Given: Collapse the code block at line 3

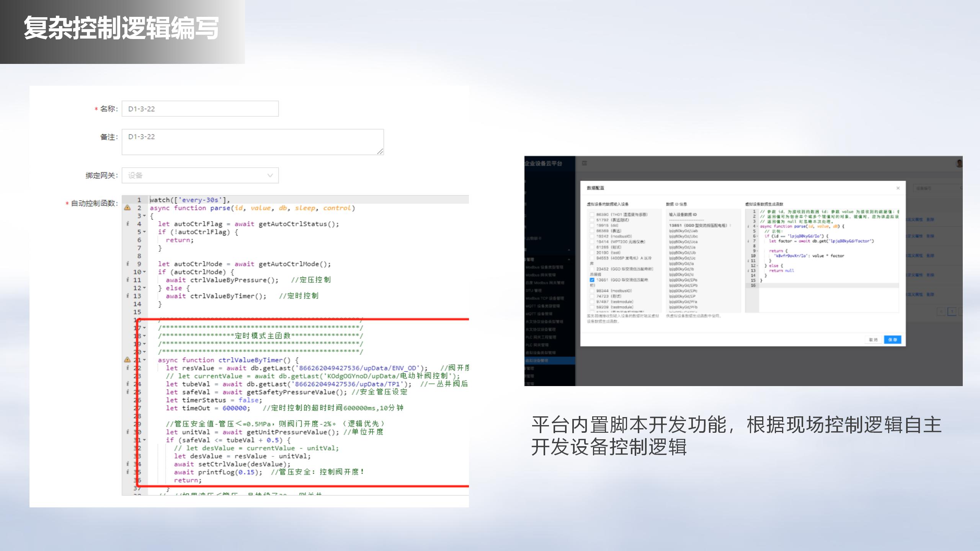Looking at the screenshot, I should pos(144,216).
